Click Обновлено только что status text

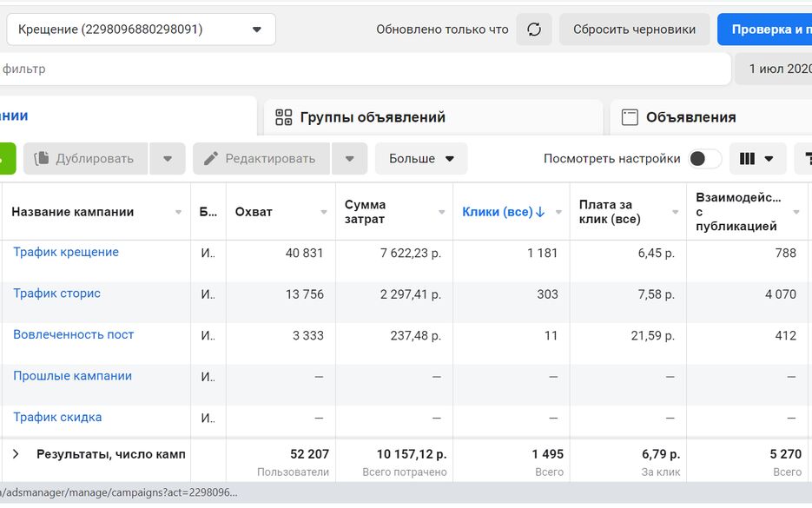tap(442, 30)
